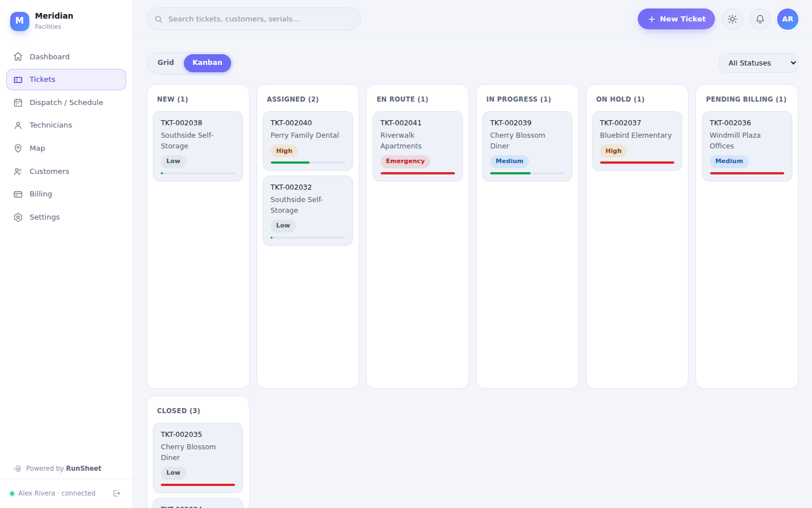The image size is (812, 508).
Task: Click the EN ROUTE (1) column header
Action: [x=403, y=99]
